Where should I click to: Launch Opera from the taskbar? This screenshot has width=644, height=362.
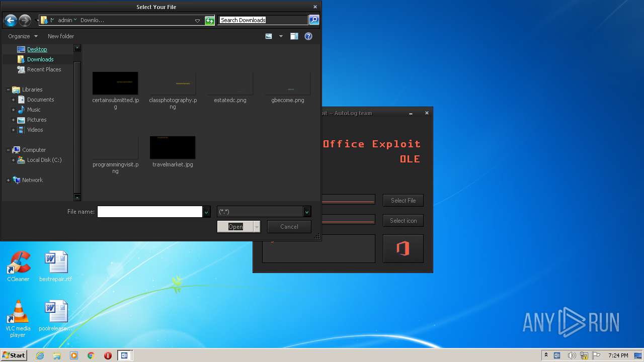click(108, 355)
